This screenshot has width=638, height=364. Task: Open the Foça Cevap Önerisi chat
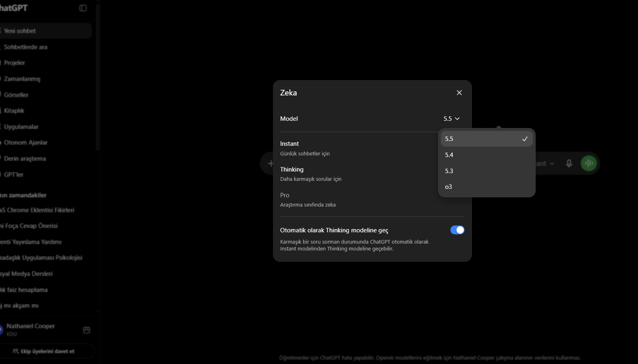pyautogui.click(x=46, y=226)
